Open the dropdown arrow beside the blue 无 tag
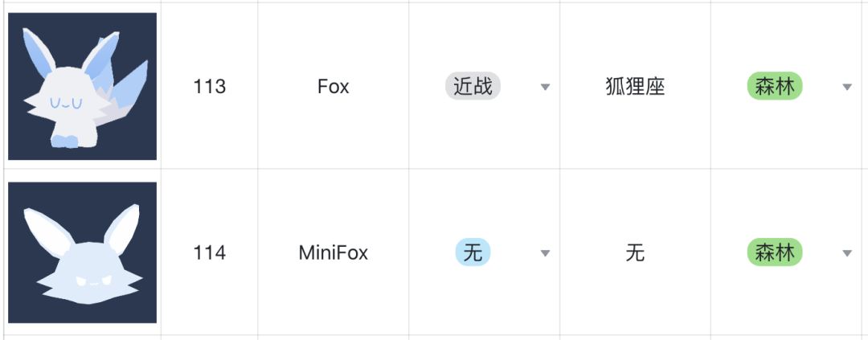 (545, 253)
